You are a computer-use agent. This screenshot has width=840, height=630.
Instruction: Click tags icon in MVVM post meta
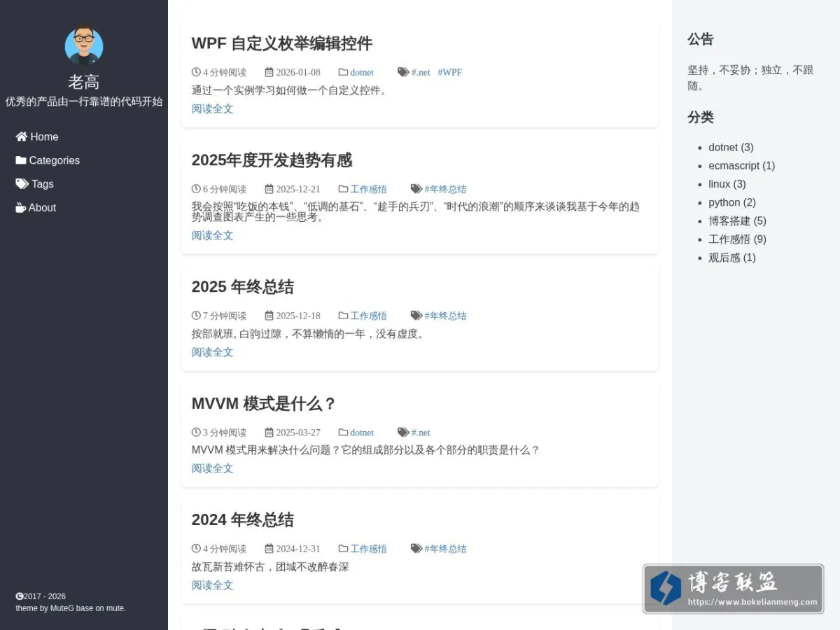(x=403, y=433)
